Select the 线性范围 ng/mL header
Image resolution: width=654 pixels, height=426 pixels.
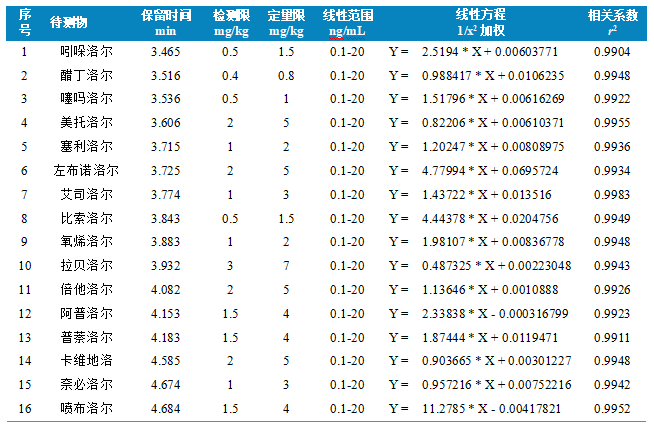pyautogui.click(x=347, y=23)
